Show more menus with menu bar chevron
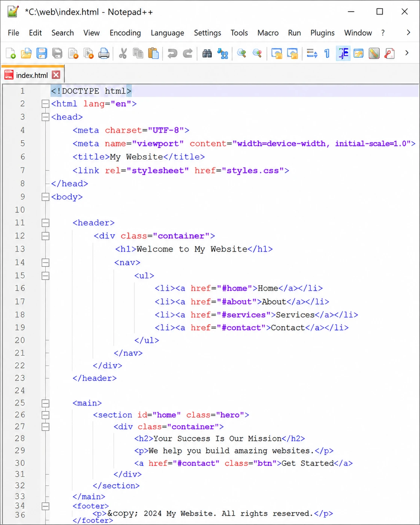This screenshot has height=525, width=420. tap(408, 33)
